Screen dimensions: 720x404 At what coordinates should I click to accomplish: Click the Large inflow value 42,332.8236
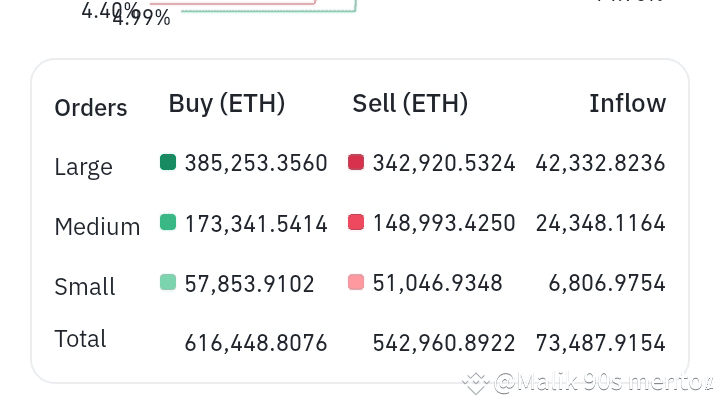click(x=600, y=163)
